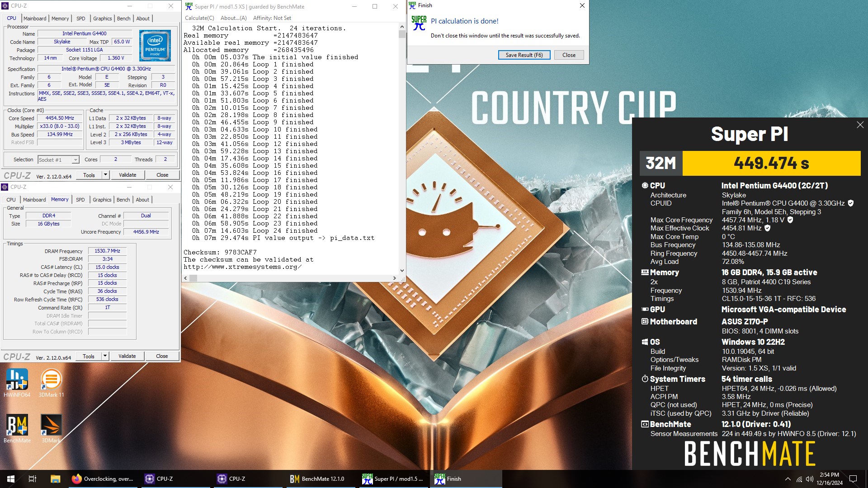The width and height of the screenshot is (868, 488).
Task: Click Close button in top CPU-Z window
Action: [162, 175]
